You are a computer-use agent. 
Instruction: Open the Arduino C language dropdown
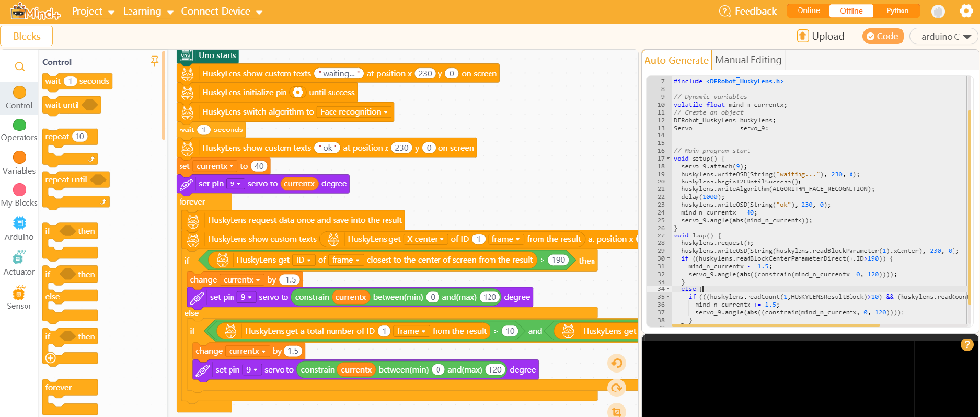coord(944,36)
